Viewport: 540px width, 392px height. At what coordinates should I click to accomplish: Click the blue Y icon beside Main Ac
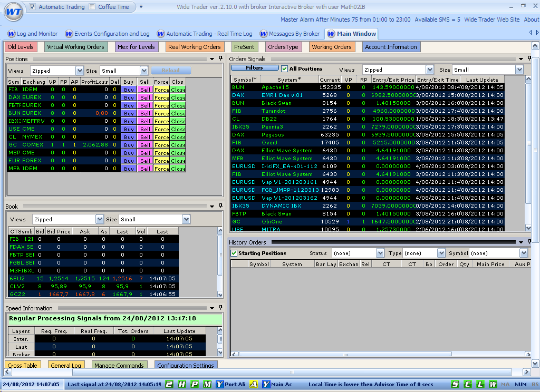pyautogui.click(x=266, y=384)
